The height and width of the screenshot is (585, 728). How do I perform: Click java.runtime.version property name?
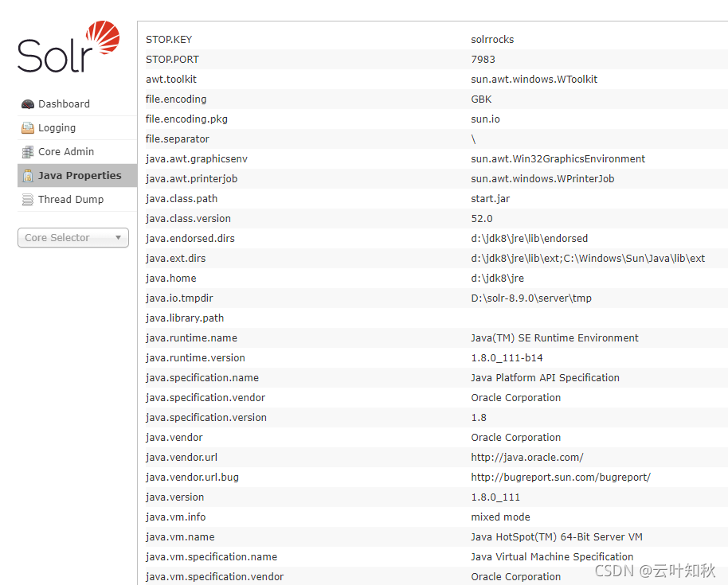pos(195,359)
